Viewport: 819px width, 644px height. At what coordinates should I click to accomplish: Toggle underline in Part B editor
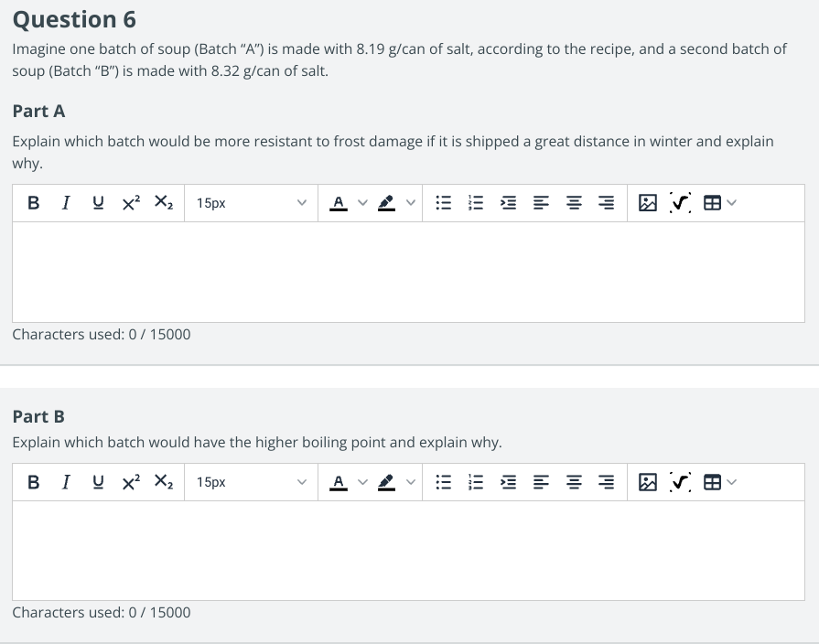pyautogui.click(x=98, y=481)
